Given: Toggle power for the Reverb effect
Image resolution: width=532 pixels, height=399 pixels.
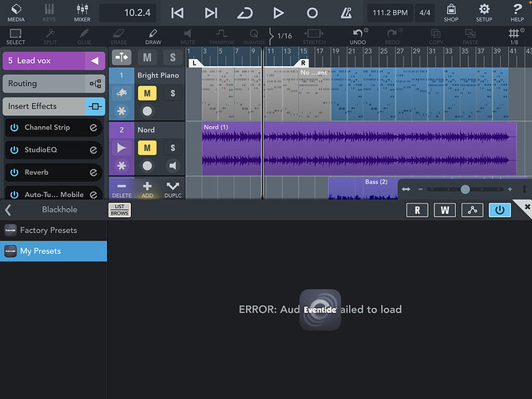Looking at the screenshot, I should [x=14, y=172].
